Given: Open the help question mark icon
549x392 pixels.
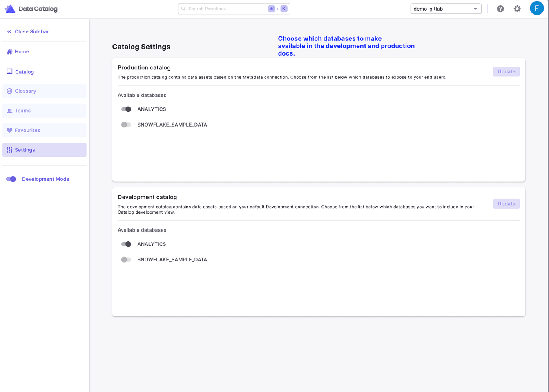Looking at the screenshot, I should (x=500, y=9).
